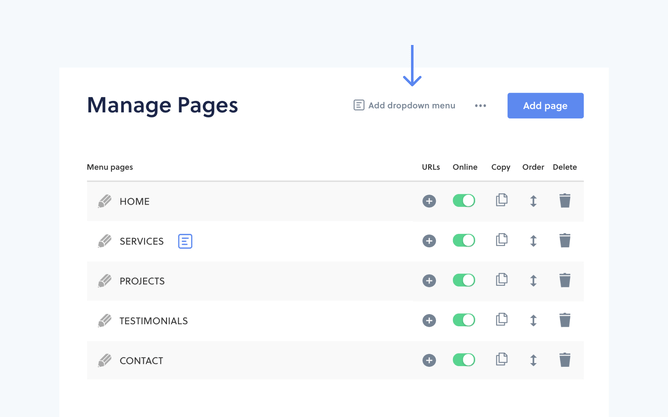Select the CONTACT page name
This screenshot has width=668, height=417.
(141, 361)
